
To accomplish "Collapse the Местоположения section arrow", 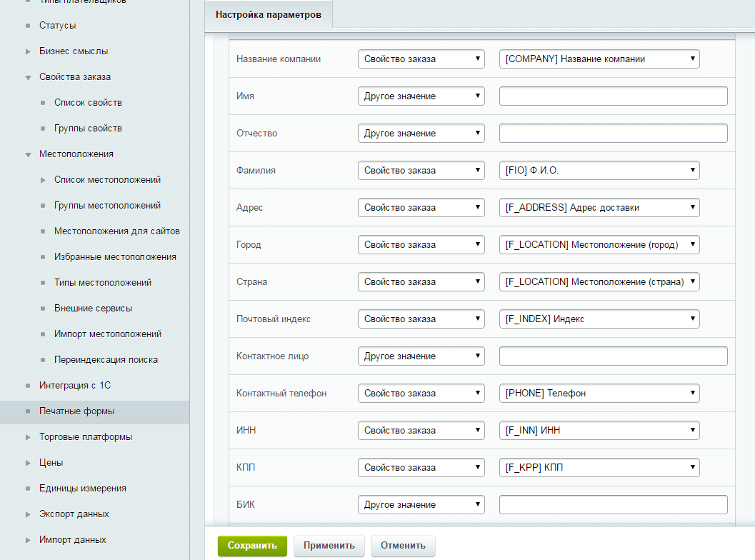I will tap(28, 154).
